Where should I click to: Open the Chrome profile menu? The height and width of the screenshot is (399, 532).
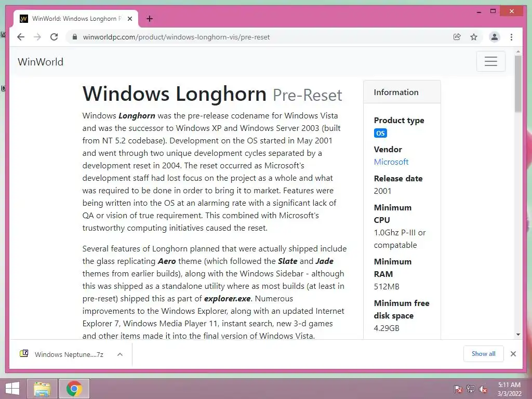tap(495, 37)
